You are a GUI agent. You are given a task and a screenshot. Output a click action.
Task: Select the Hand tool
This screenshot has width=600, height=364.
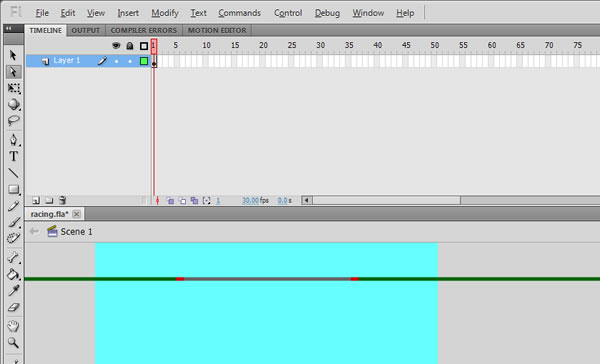13,326
